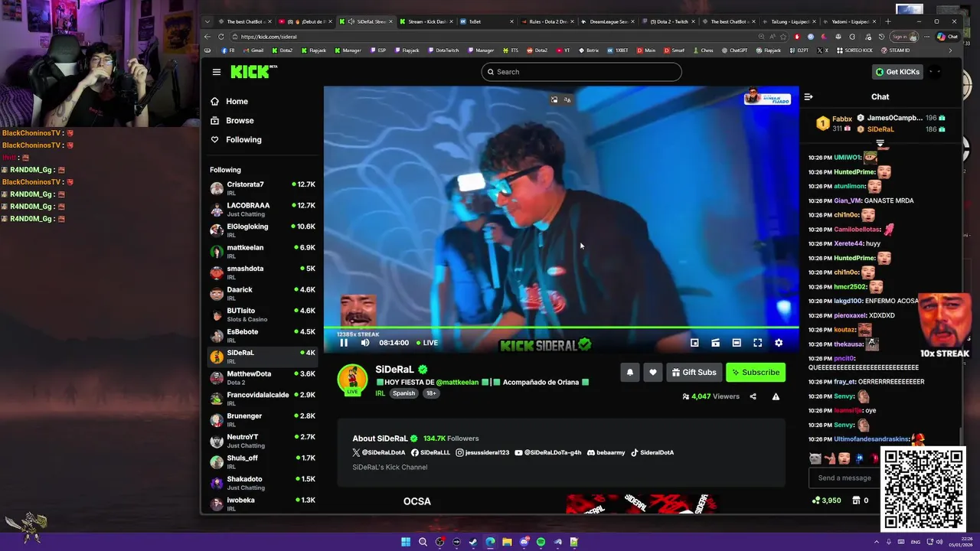The image size is (980, 551).
Task: Open the IRL category link
Action: [380, 393]
